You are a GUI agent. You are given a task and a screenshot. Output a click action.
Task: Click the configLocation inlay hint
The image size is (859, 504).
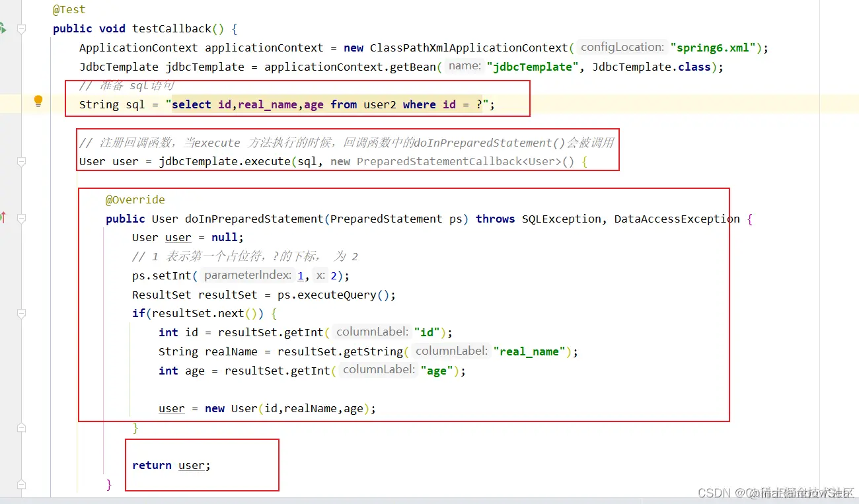point(622,47)
